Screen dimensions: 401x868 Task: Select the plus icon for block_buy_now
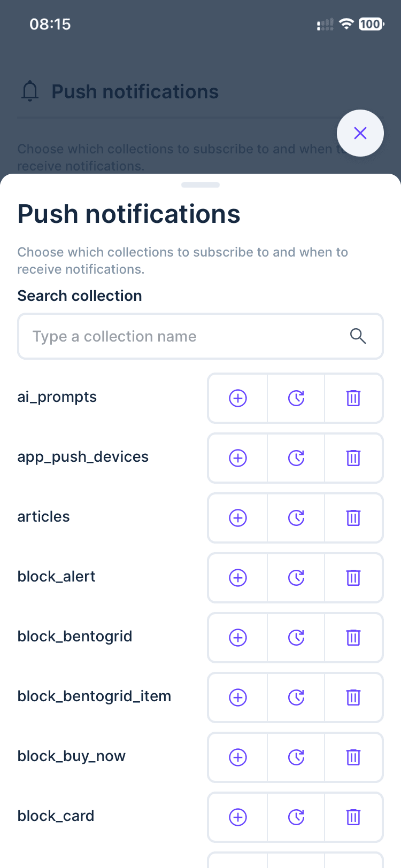pos(238,757)
